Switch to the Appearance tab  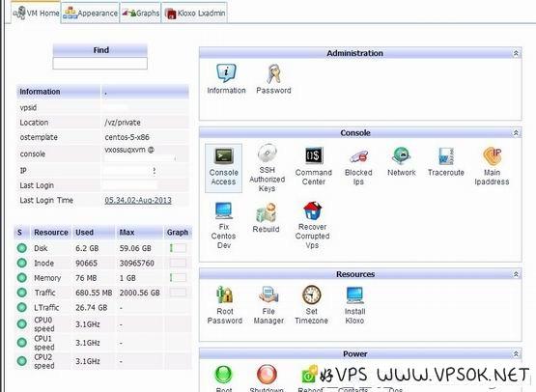pyautogui.click(x=90, y=13)
